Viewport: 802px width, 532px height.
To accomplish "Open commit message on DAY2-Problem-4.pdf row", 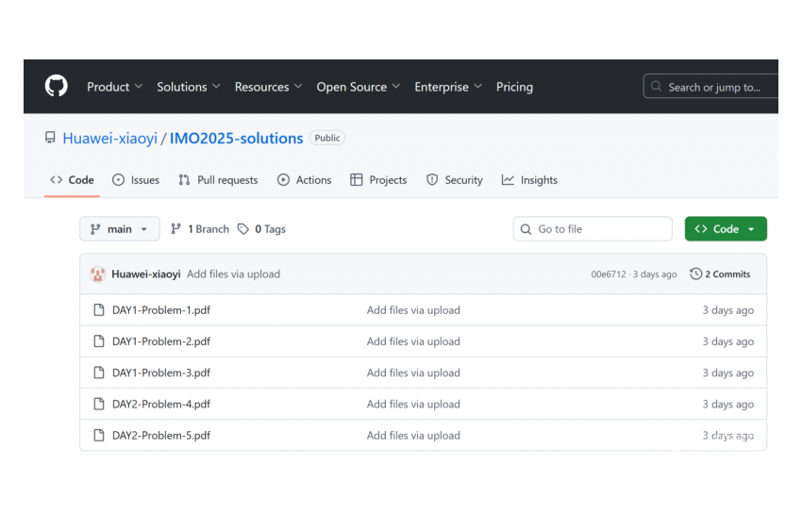I will [413, 404].
